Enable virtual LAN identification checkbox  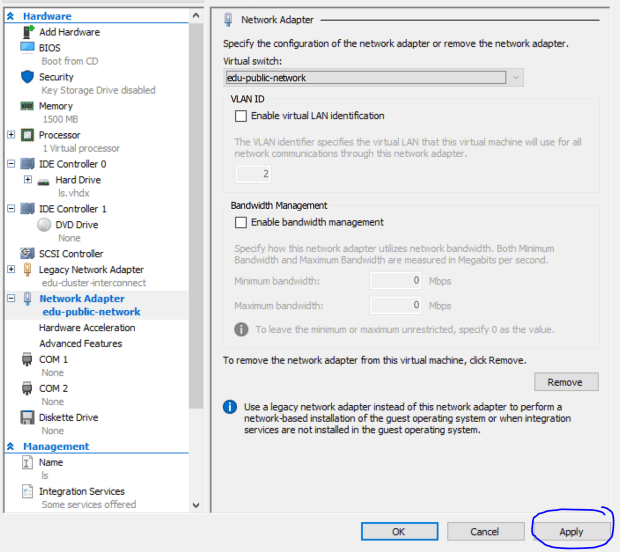click(x=241, y=116)
